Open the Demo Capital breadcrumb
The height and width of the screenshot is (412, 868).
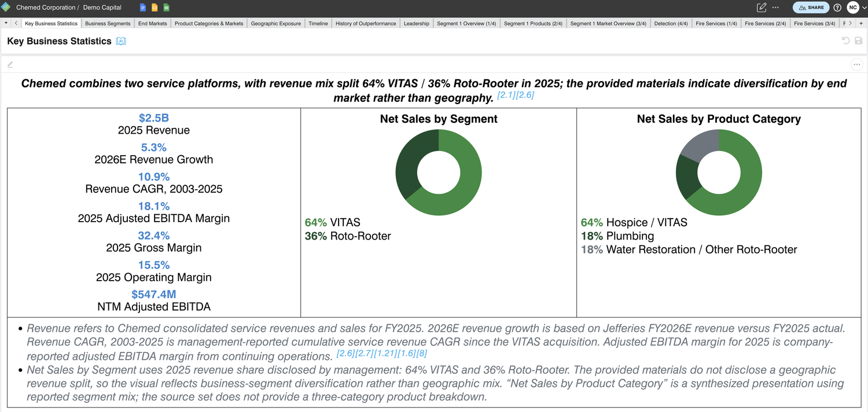coord(102,8)
